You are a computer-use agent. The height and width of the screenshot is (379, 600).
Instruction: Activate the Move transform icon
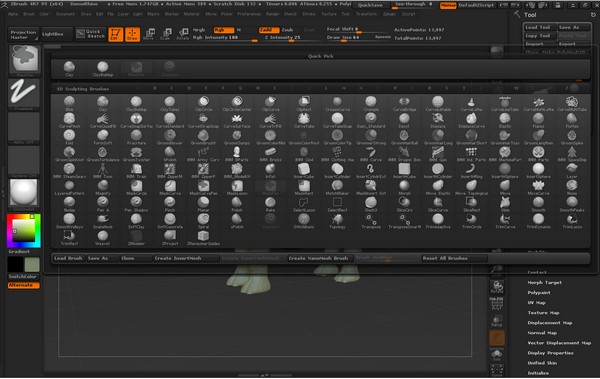coord(148,34)
